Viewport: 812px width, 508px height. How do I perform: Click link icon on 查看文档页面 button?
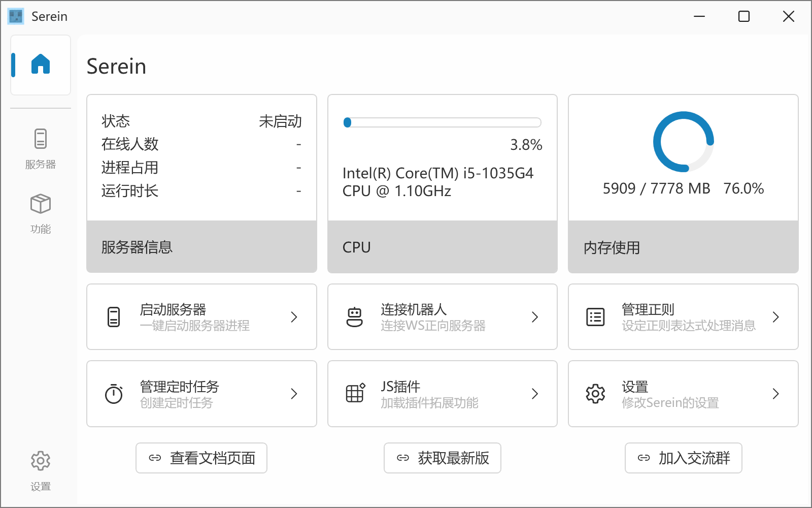[x=155, y=458]
